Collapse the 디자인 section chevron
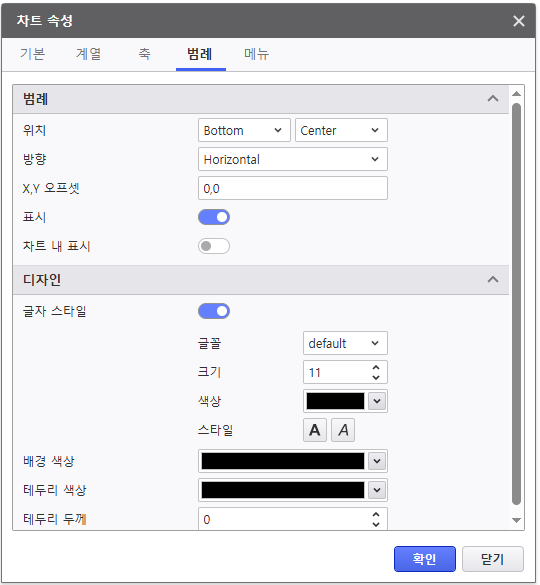The height and width of the screenshot is (585, 540). (493, 279)
